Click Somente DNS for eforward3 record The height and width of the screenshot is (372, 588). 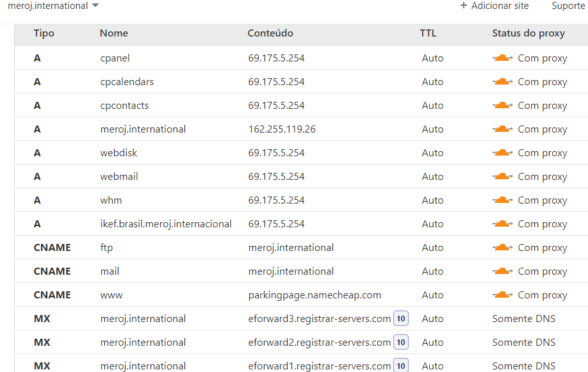click(x=524, y=318)
